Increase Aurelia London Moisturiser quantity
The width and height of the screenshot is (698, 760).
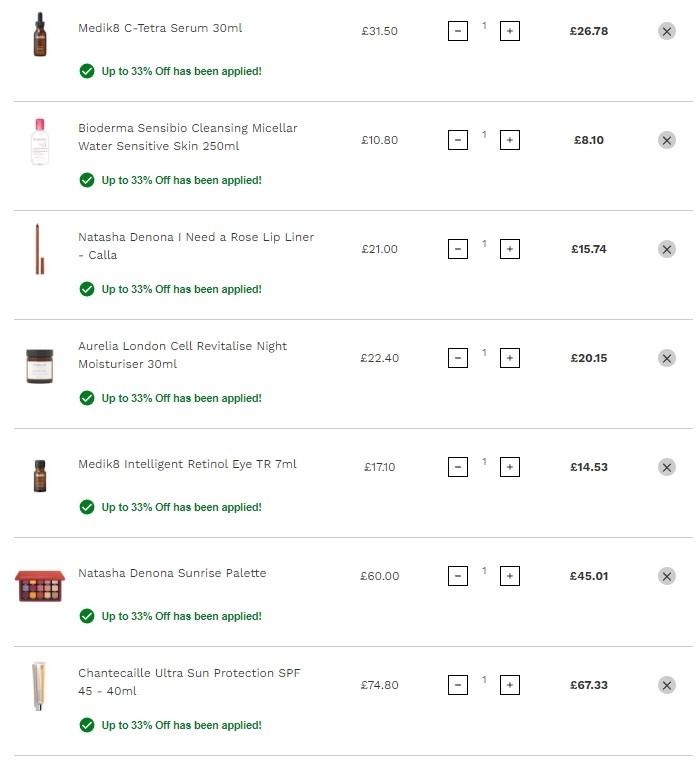pyautogui.click(x=509, y=358)
